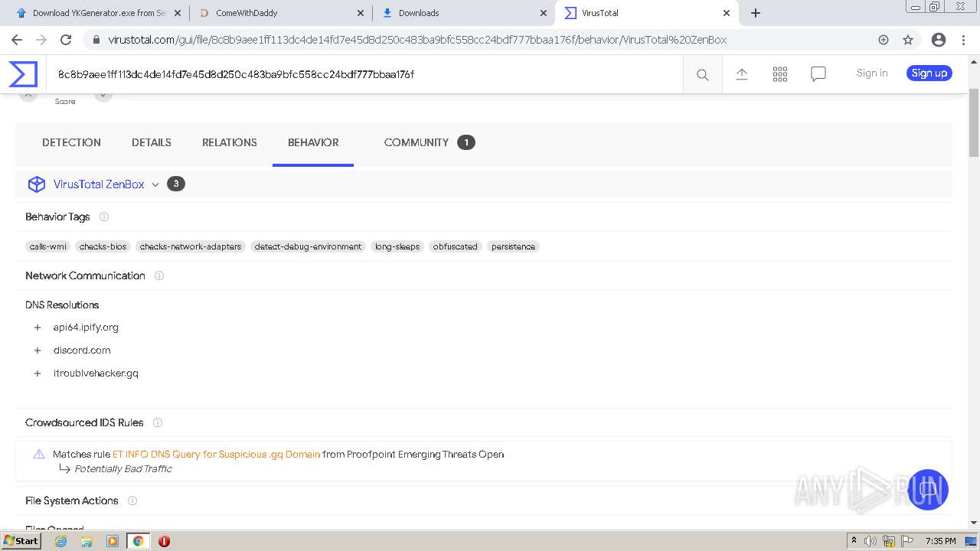Open file explorer from taskbar
Screen dimensions: 980x551
point(87,541)
